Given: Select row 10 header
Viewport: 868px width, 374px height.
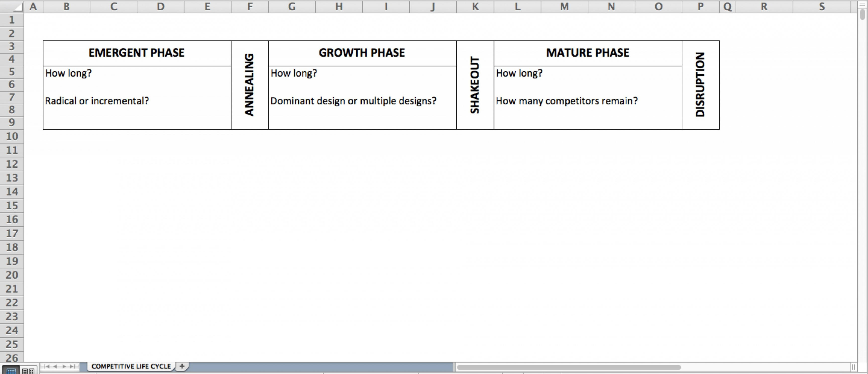Looking at the screenshot, I should pos(12,136).
